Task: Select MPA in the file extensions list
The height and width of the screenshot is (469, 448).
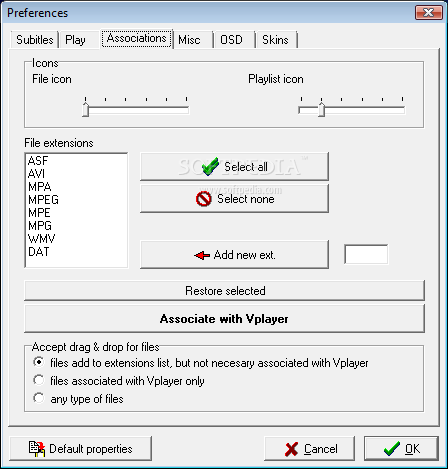Action: (76, 187)
